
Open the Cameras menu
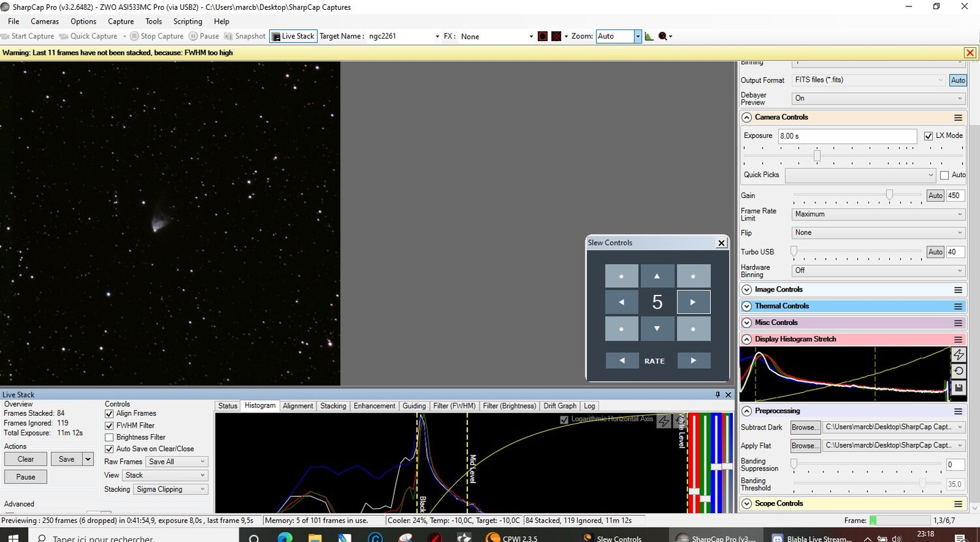click(44, 22)
